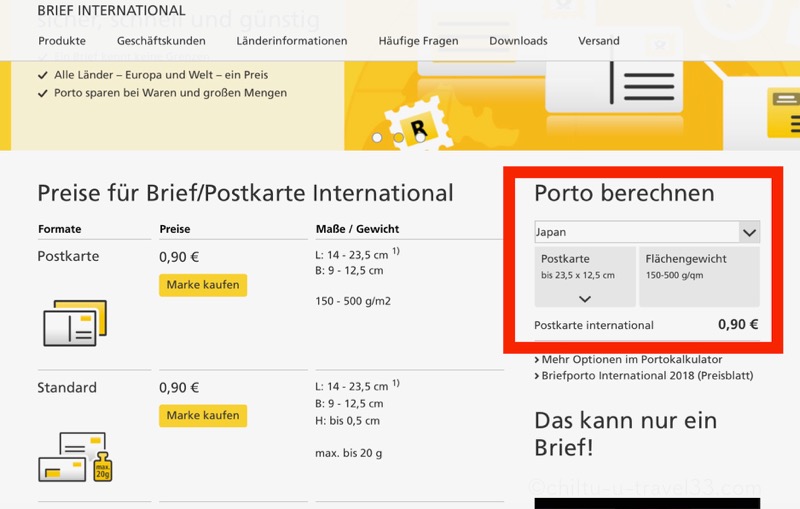Click the Standard letter icon with weight

click(x=76, y=457)
